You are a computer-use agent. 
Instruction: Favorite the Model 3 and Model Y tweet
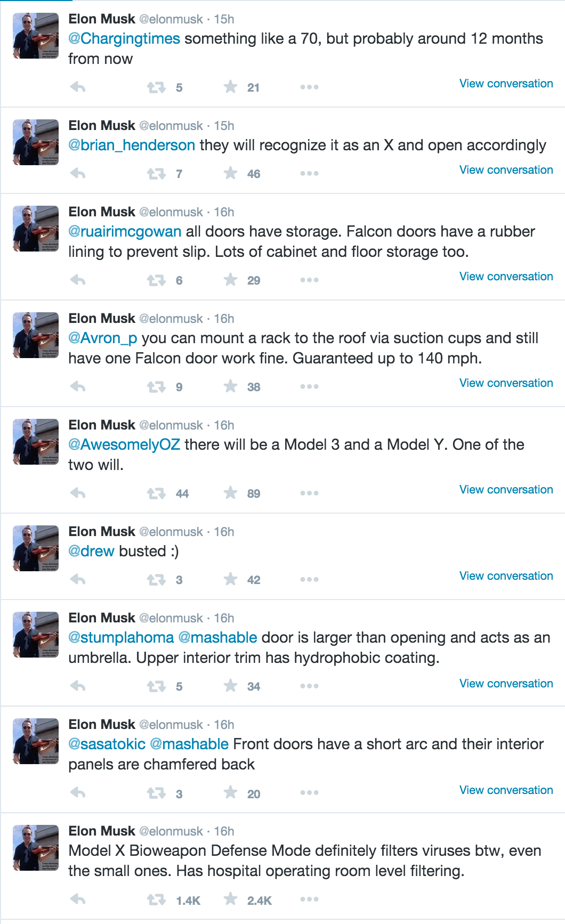click(230, 493)
